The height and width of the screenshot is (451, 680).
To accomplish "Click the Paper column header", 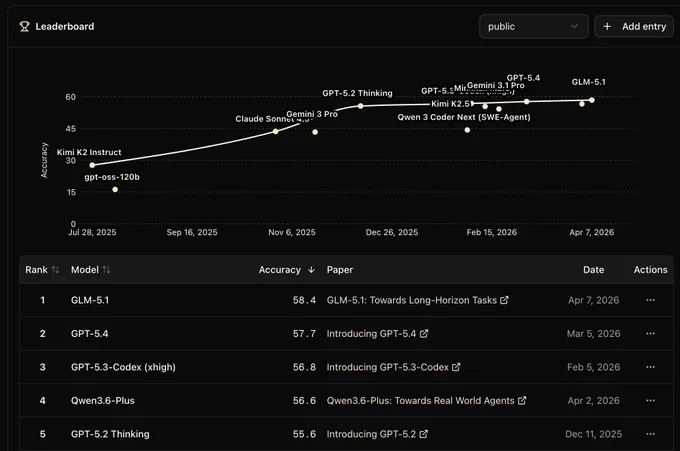I will pos(340,270).
